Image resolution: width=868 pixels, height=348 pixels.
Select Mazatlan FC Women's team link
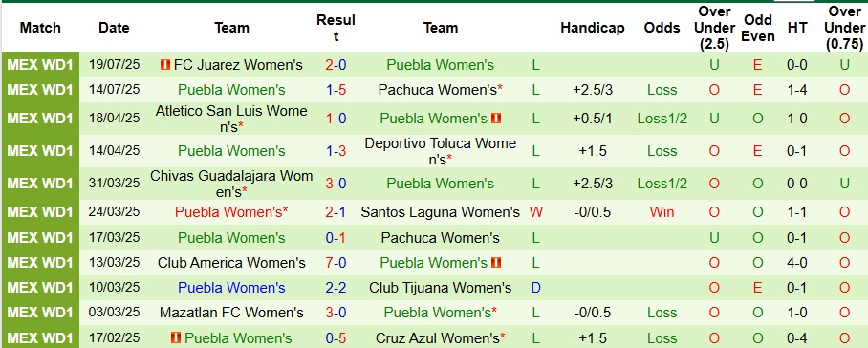tap(231, 313)
